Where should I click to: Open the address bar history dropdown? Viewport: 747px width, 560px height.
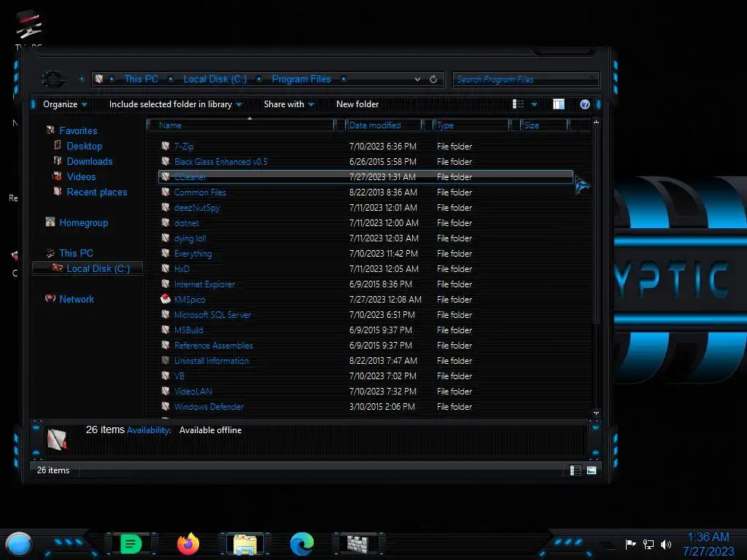point(417,79)
